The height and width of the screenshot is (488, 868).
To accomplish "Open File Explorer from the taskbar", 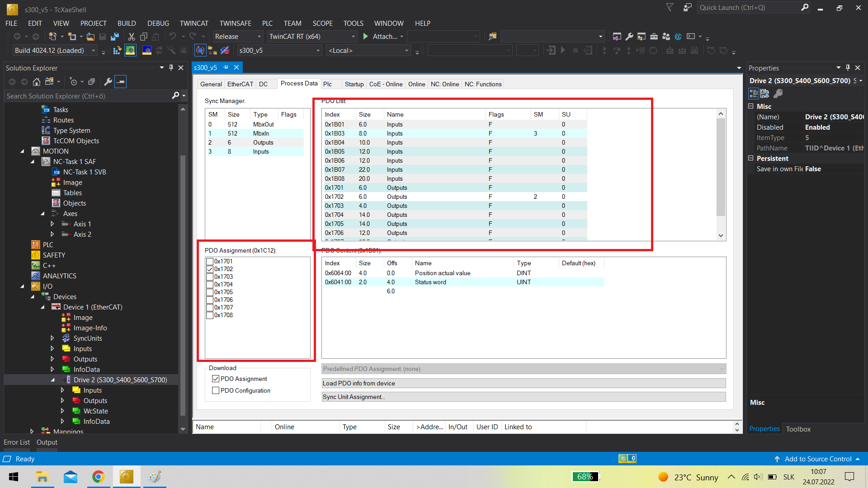I will pyautogui.click(x=42, y=477).
